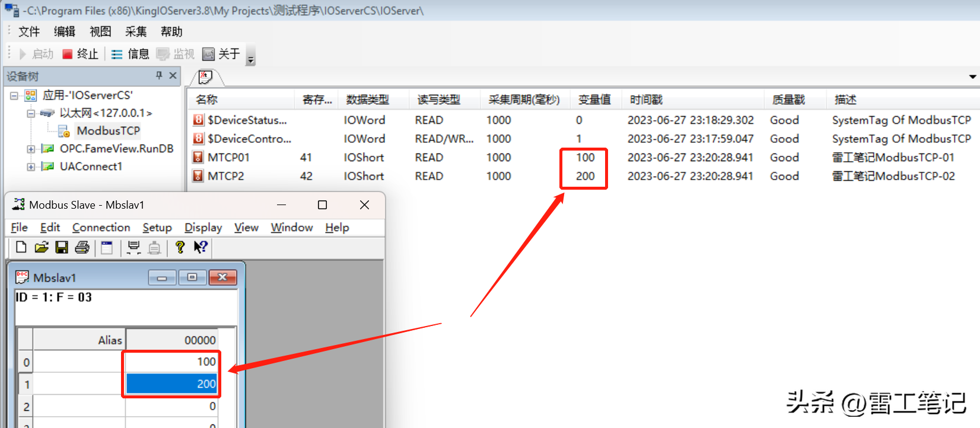Select the MTCP01 variable row
980x428 pixels.
[228, 158]
